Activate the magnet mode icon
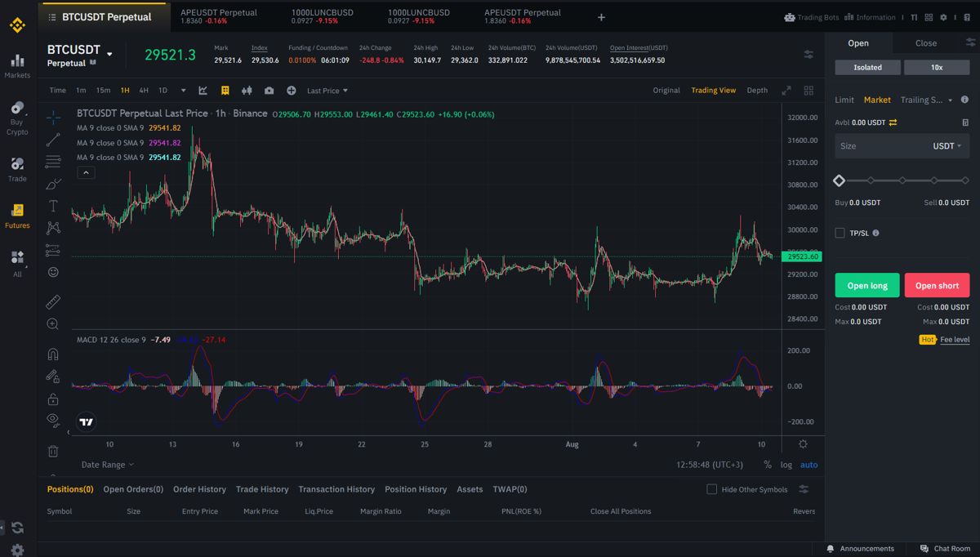980x557 pixels. (53, 354)
